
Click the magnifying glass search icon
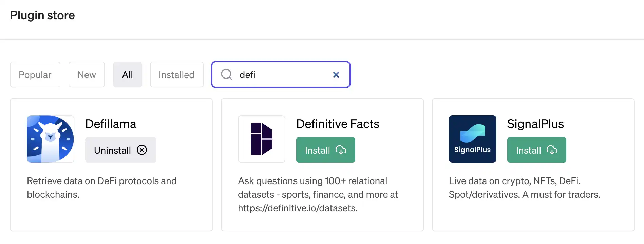click(227, 74)
